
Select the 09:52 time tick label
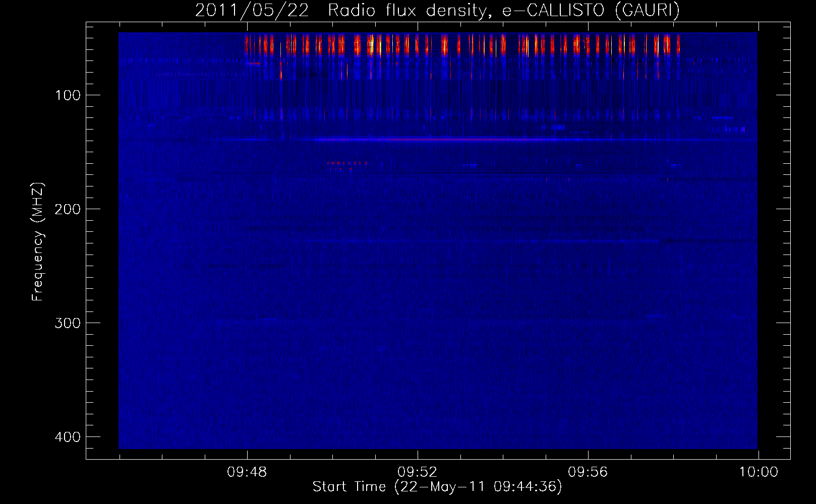coord(418,472)
